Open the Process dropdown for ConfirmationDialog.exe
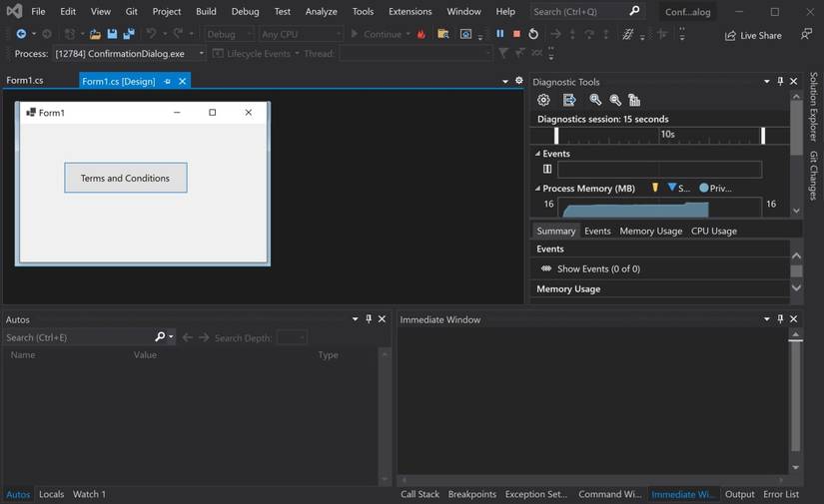The width and height of the screenshot is (824, 504). [202, 54]
